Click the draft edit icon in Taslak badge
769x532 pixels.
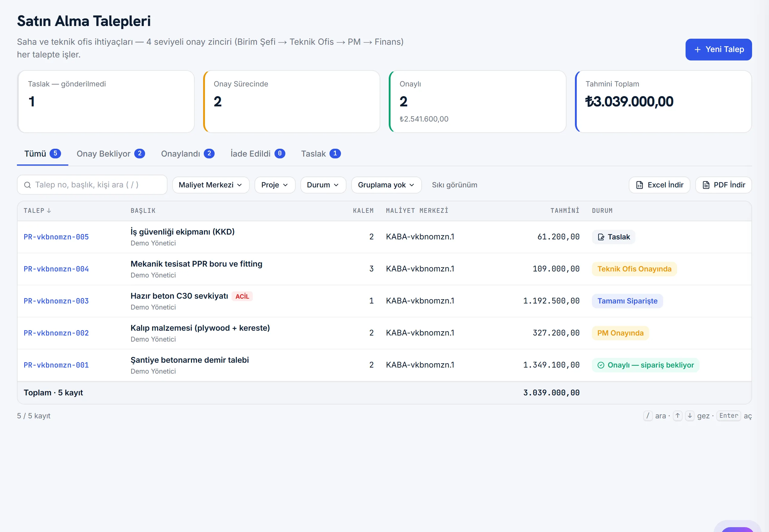601,237
